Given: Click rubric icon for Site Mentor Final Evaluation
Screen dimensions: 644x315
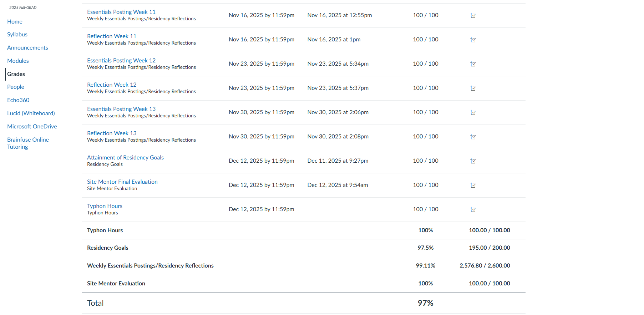Looking at the screenshot, I should click(x=473, y=185).
